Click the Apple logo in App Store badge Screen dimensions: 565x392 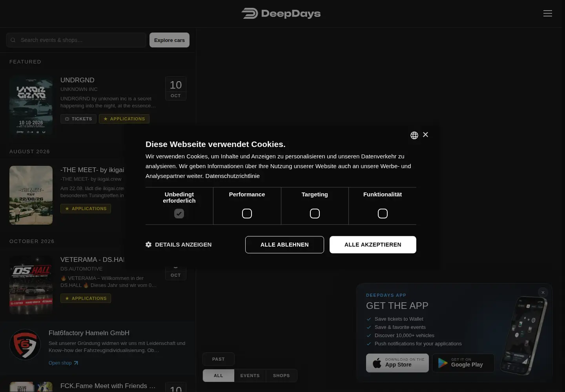tap(377, 363)
